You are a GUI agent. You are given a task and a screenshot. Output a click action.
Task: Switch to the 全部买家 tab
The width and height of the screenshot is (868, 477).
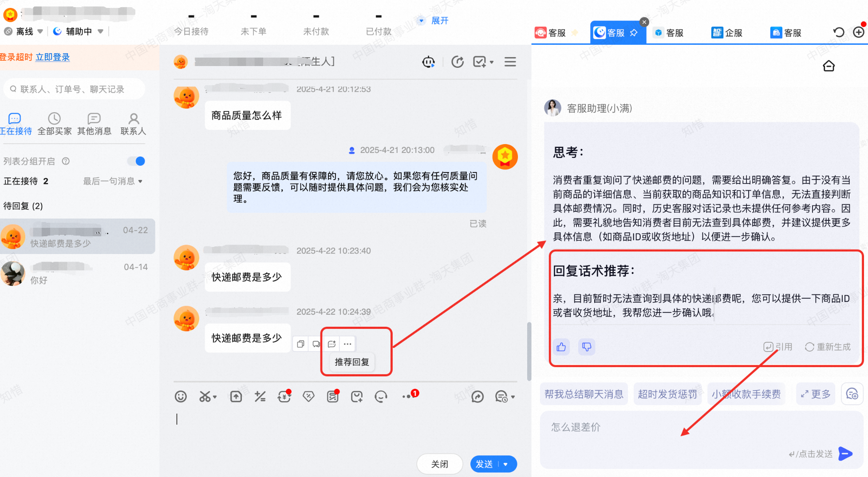coord(54,124)
